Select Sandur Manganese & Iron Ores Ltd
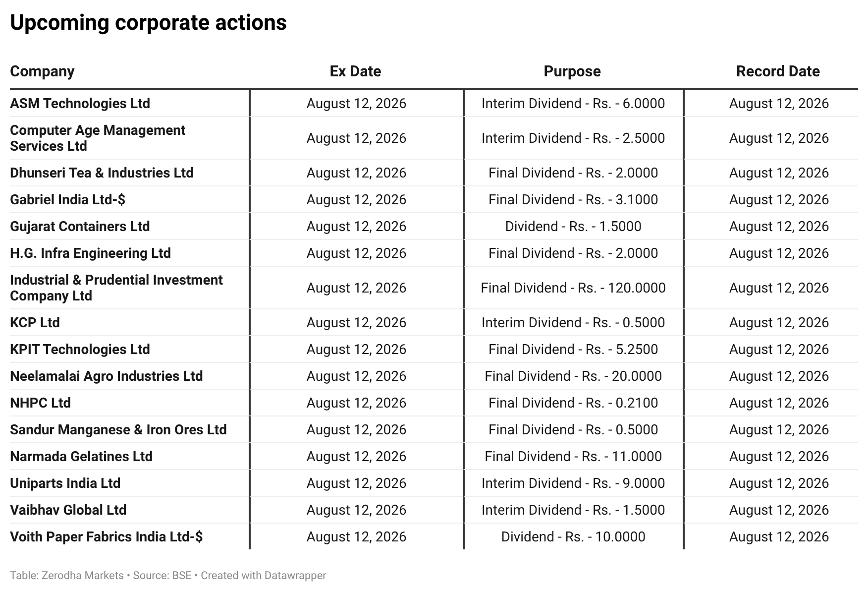868x592 pixels. (x=118, y=429)
